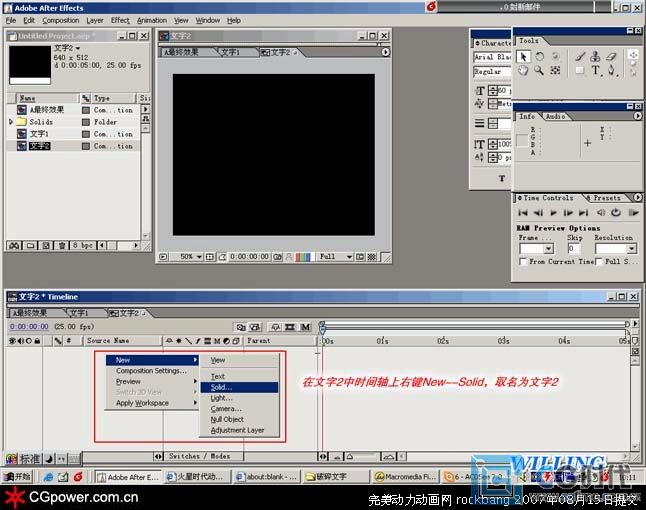Switch to the Audio tab
Image resolution: width=646 pixels, height=510 pixels.
coord(555,117)
